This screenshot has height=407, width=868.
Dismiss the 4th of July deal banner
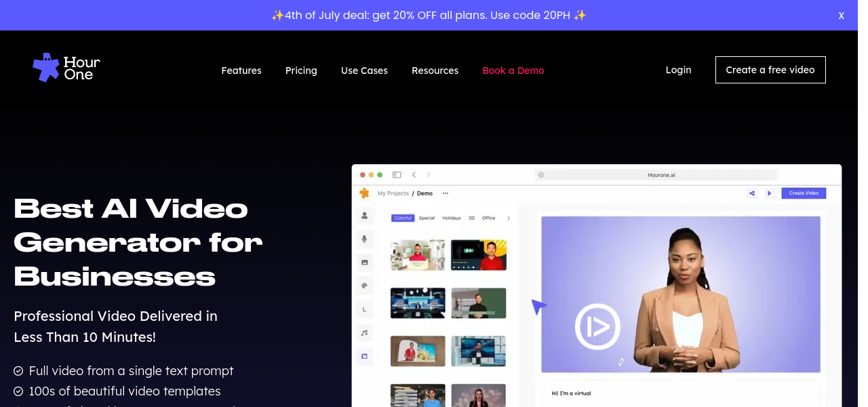[x=841, y=16]
